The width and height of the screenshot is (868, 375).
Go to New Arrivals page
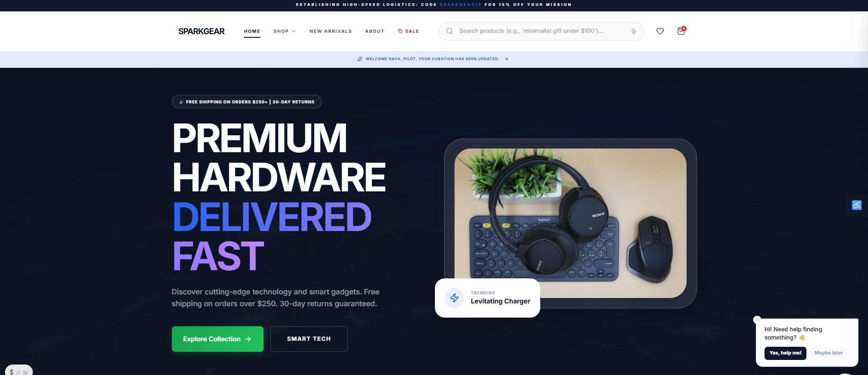click(x=331, y=31)
